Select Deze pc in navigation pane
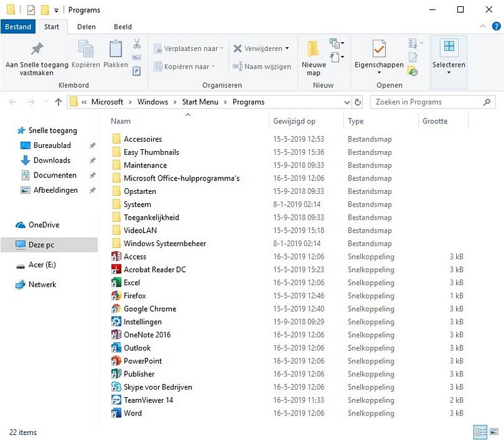The height and width of the screenshot is (440, 504). [x=49, y=245]
